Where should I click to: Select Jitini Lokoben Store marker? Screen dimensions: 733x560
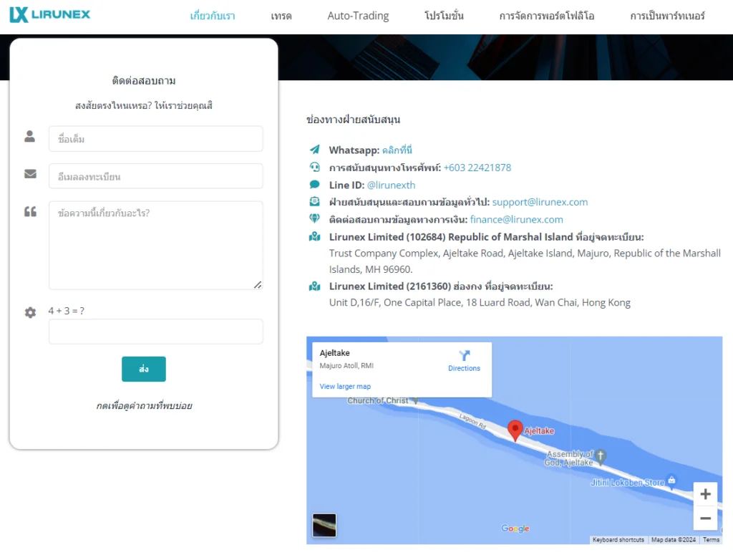671,480
